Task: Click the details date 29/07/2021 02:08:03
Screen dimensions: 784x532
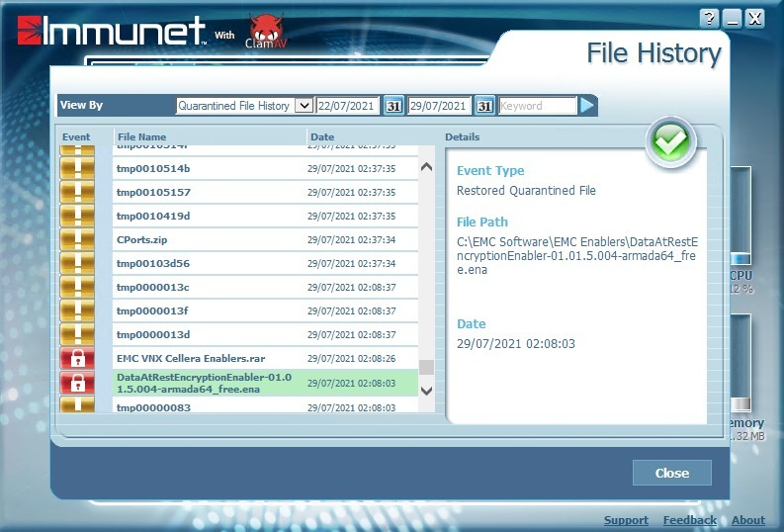Action: point(515,343)
